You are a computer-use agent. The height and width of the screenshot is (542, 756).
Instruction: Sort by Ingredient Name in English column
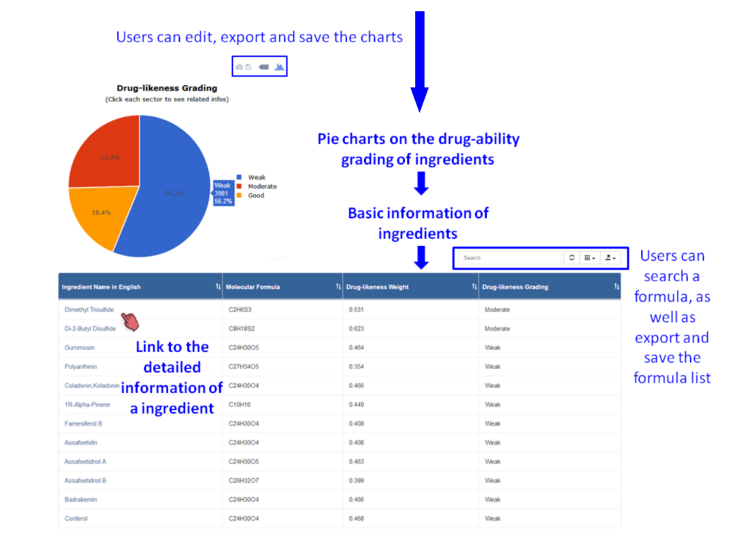coord(218,287)
